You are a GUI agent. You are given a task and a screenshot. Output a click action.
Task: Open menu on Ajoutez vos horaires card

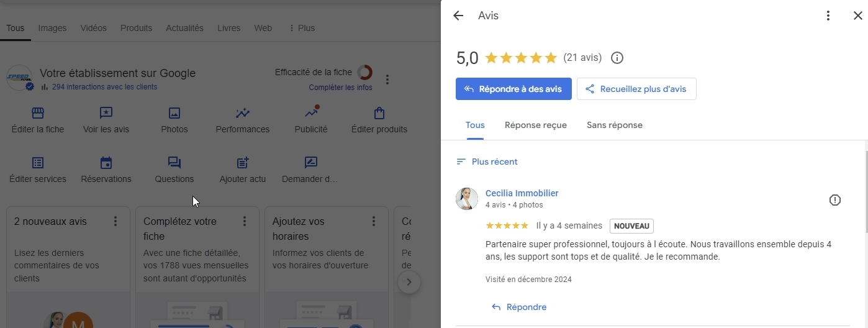[374, 221]
